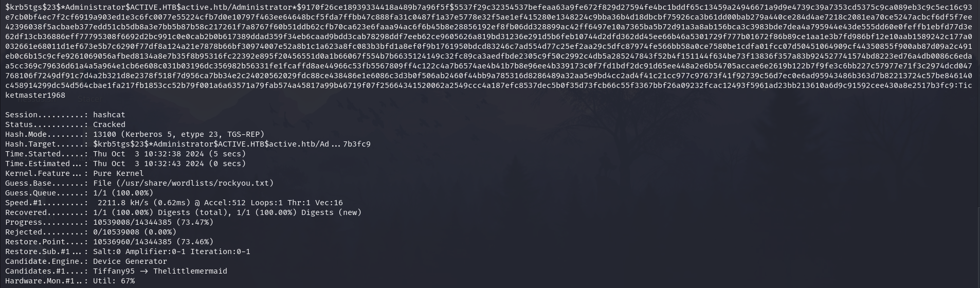Viewport: 980px width, 288px height.
Task: Click the Restore.Point 73.46% value
Action: coord(153,242)
